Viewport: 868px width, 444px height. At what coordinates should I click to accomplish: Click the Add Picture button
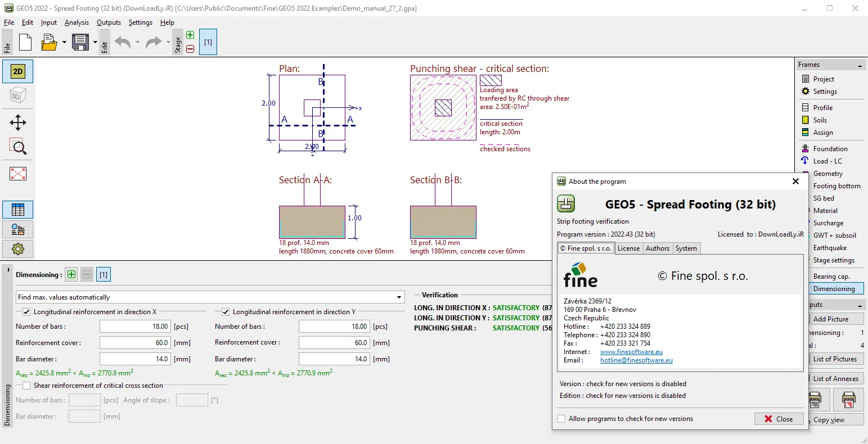835,319
